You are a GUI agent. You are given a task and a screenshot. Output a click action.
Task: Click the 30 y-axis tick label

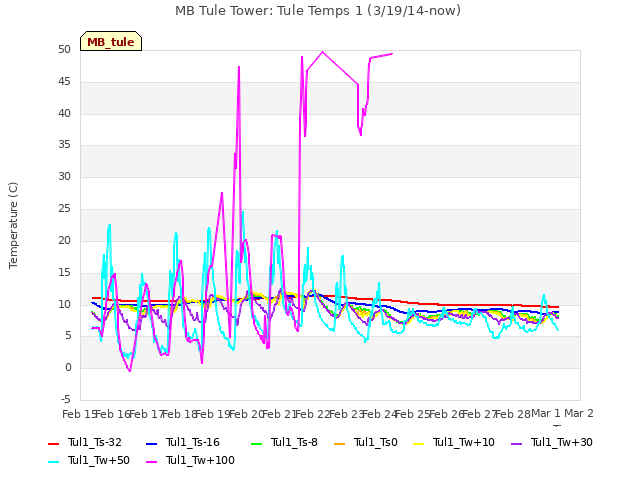64,177
